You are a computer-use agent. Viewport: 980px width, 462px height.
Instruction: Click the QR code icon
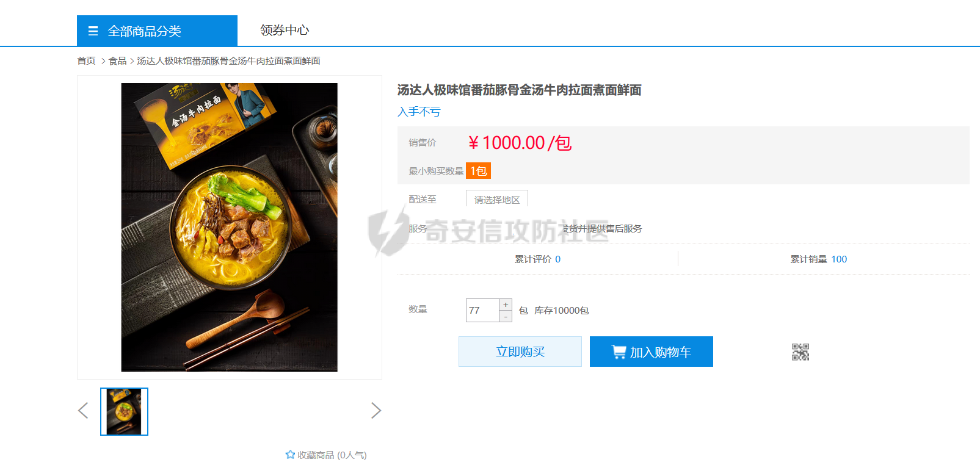tap(800, 352)
